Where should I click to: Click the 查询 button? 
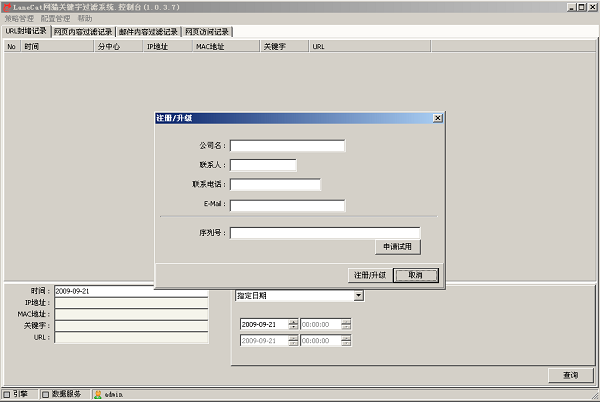(x=570, y=375)
